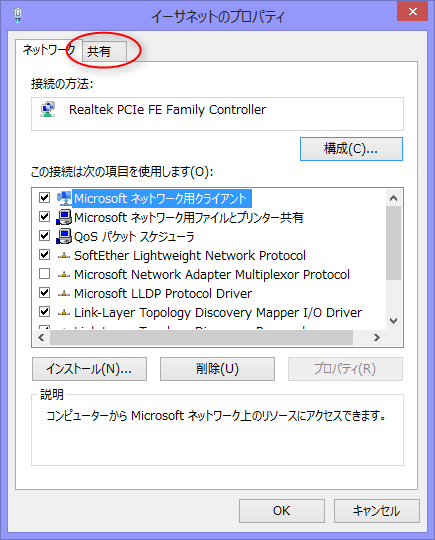Click the ファイルとプリンター共有 item icon
435x540 pixels.
[64, 217]
